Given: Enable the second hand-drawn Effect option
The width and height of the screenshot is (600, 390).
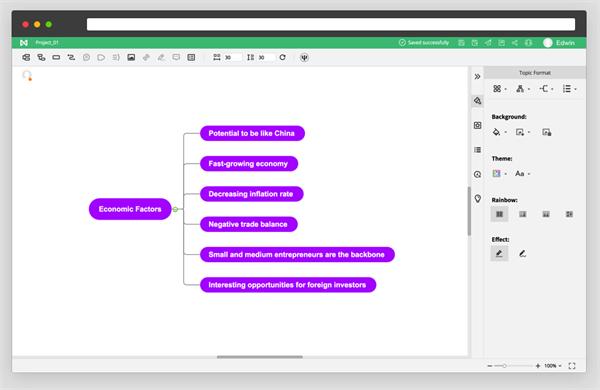Looking at the screenshot, I should coord(522,253).
